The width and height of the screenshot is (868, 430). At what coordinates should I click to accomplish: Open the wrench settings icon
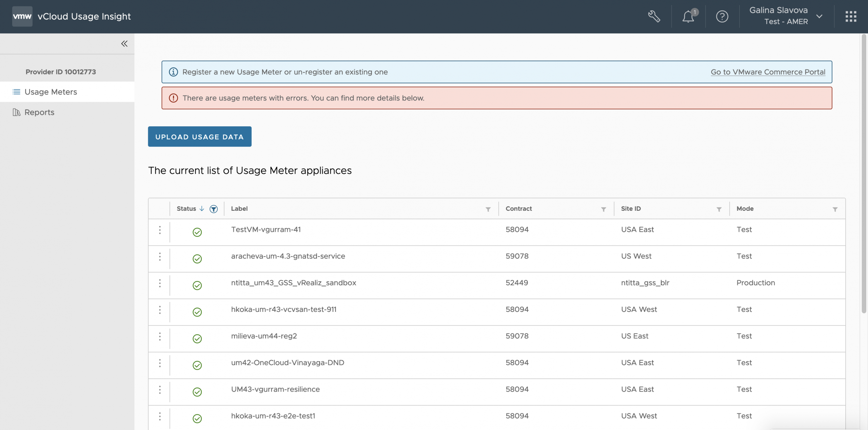click(654, 16)
